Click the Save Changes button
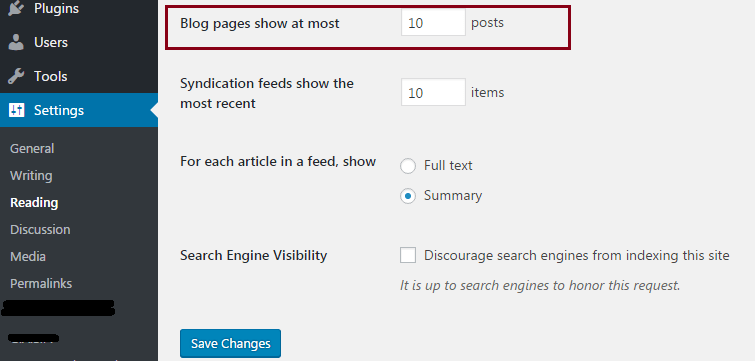This screenshot has width=755, height=361. coord(231,344)
